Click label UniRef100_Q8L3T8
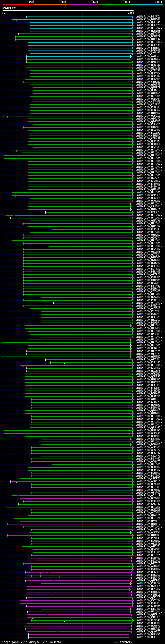Screen dimensions: 165x644 point(148,637)
